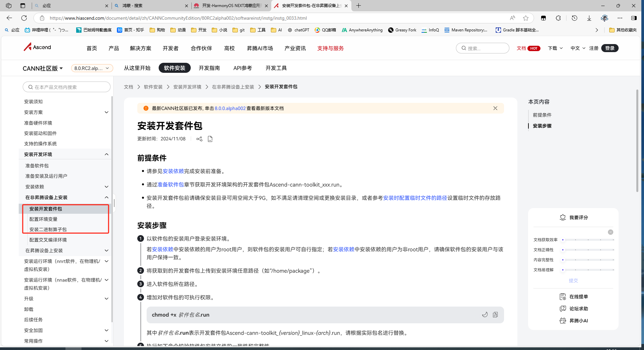This screenshot has height=350, width=644.
Task: Click browser back arrow
Action: pyautogui.click(x=9, y=18)
